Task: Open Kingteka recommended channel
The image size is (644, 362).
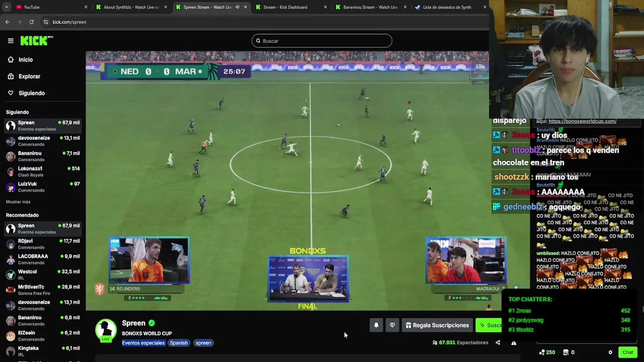Action: click(42, 351)
